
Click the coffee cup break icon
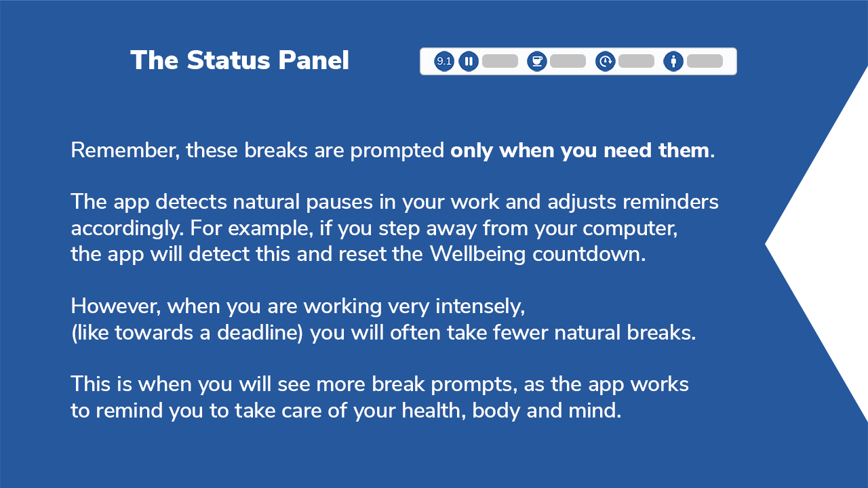point(537,62)
